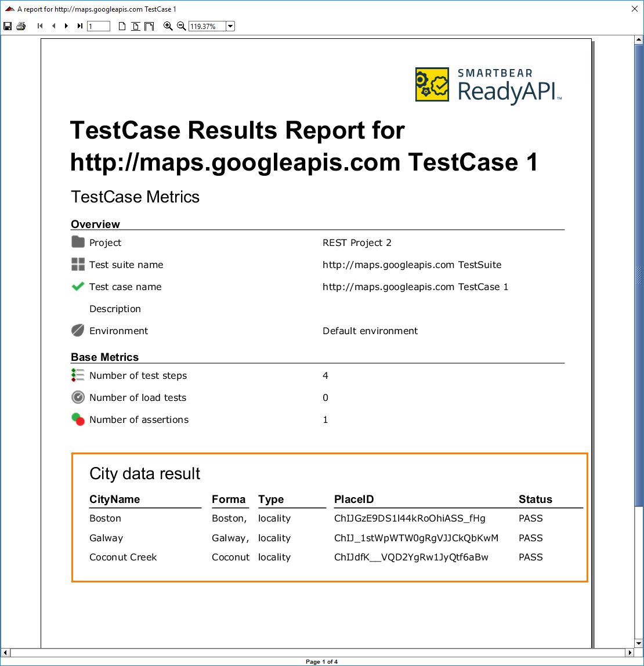644x666 pixels.
Task: Zoom in with the magnifier-plus icon
Action: tap(168, 26)
